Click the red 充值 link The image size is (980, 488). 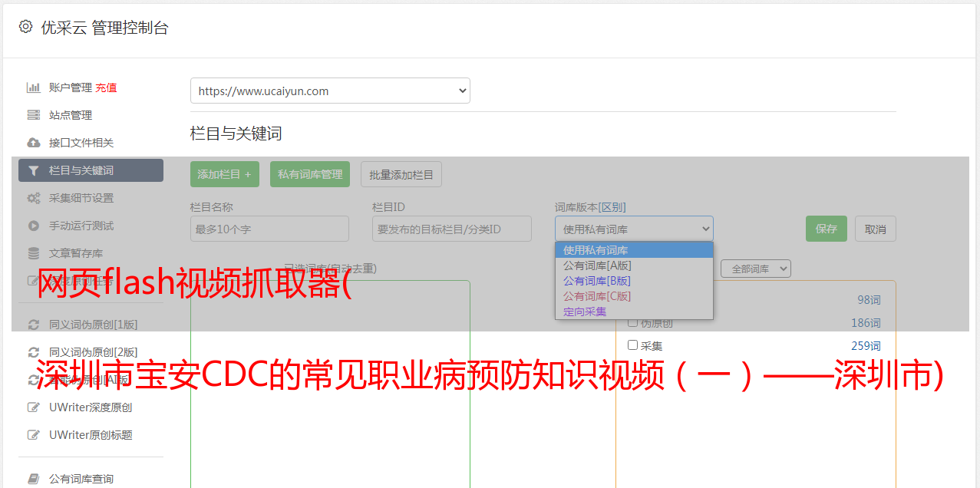click(106, 87)
